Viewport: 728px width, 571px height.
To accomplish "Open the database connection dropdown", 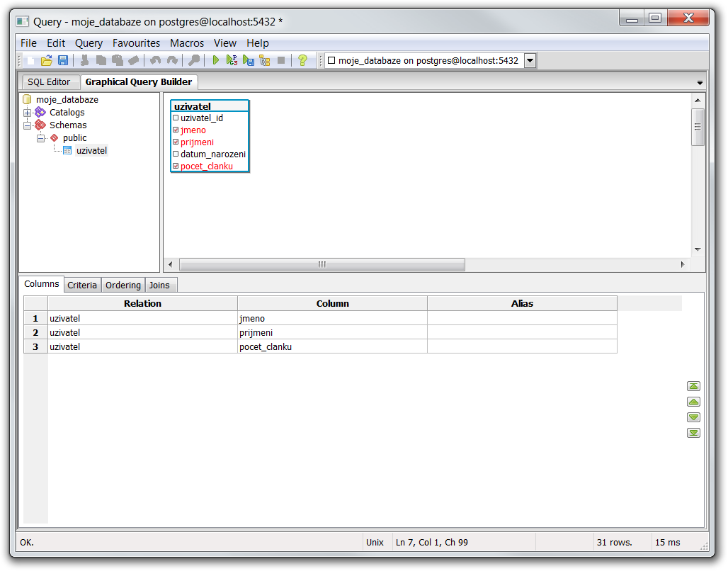I will pyautogui.click(x=530, y=61).
